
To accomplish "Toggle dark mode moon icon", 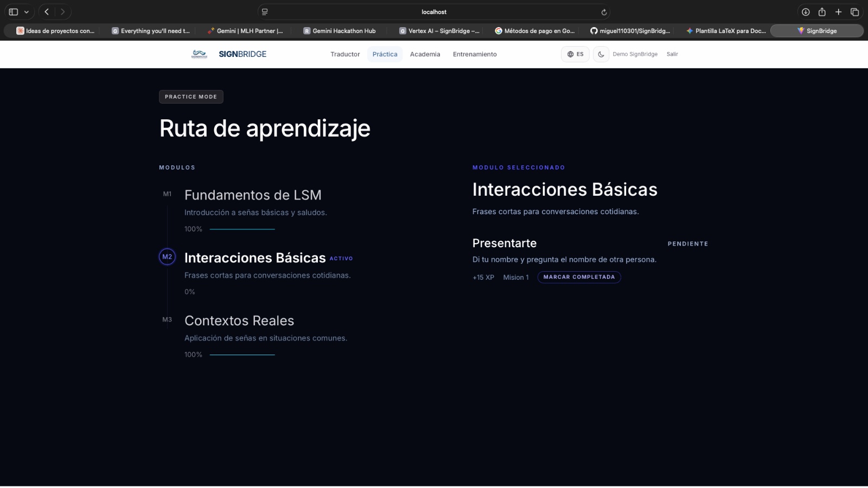I will click(x=601, y=54).
